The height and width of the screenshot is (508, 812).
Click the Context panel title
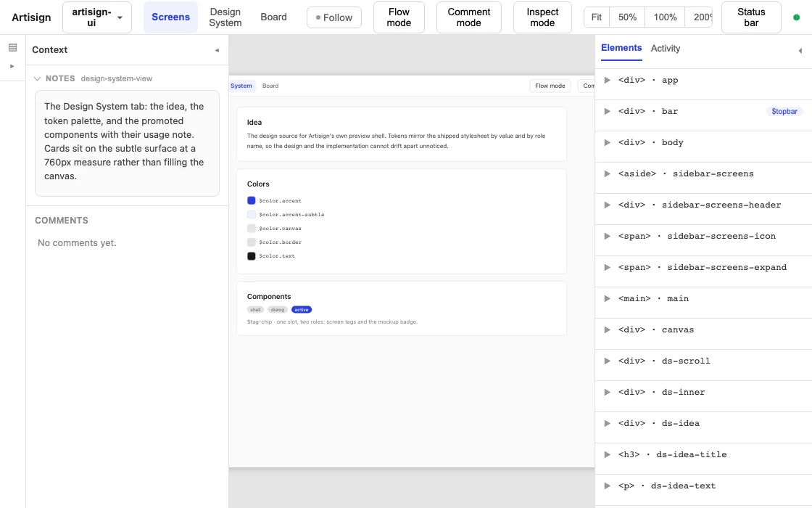(x=50, y=50)
